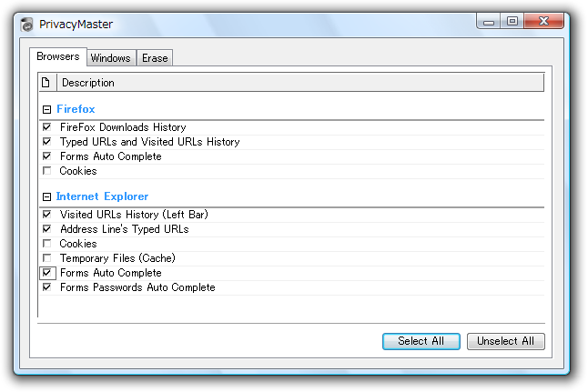Select the Temporary Files (Cache) row text
Screen dimensions: 588x392
(117, 258)
